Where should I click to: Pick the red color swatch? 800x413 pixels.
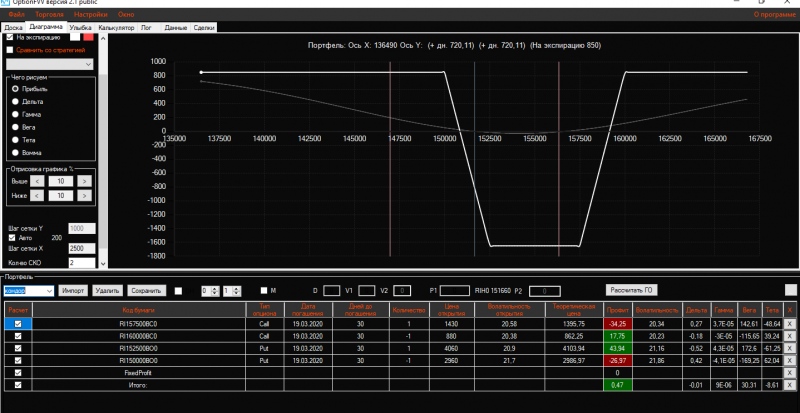coord(88,37)
